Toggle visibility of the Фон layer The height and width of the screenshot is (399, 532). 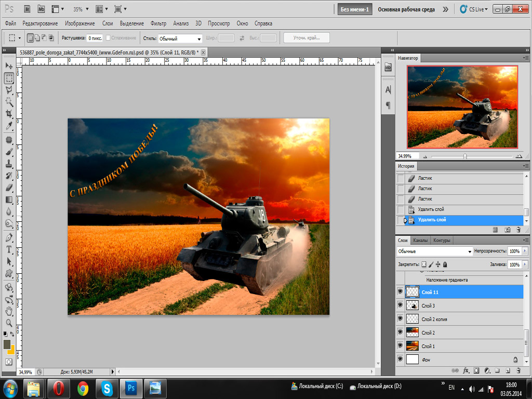click(x=400, y=359)
